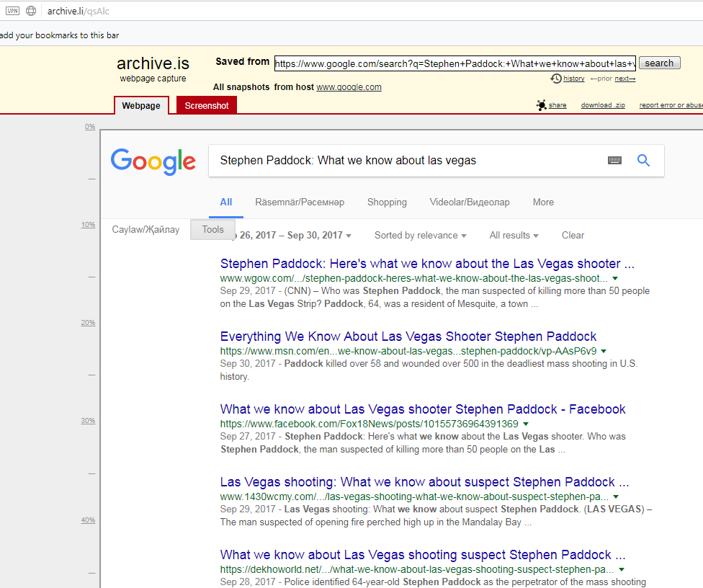The width and height of the screenshot is (703, 588).
Task: Expand the wgow.com result options arrow
Action: (615, 279)
